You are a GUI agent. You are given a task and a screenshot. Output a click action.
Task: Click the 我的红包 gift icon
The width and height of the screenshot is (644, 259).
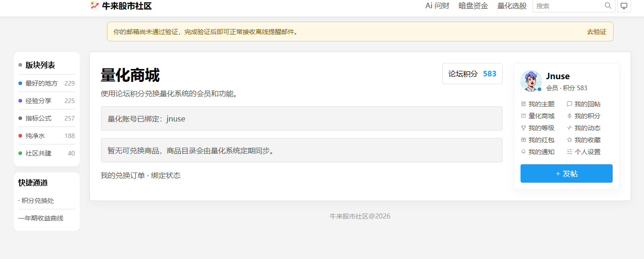(x=523, y=140)
